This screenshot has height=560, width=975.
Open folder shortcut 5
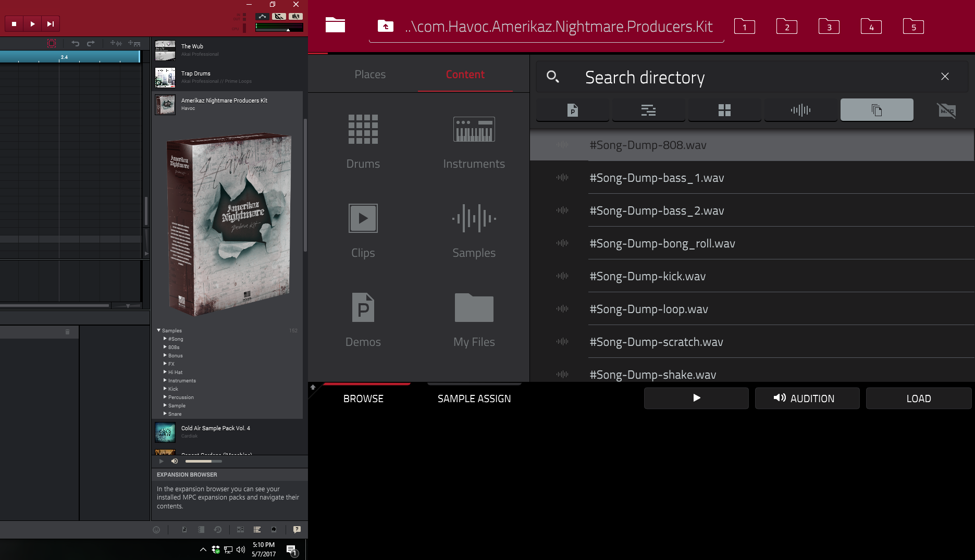(x=913, y=26)
